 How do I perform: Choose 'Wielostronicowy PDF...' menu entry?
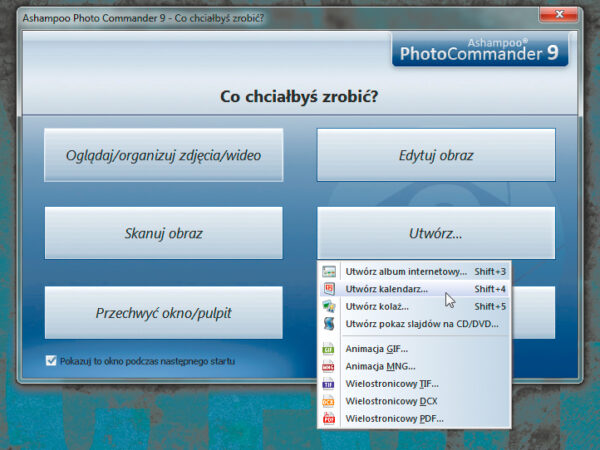(394, 418)
